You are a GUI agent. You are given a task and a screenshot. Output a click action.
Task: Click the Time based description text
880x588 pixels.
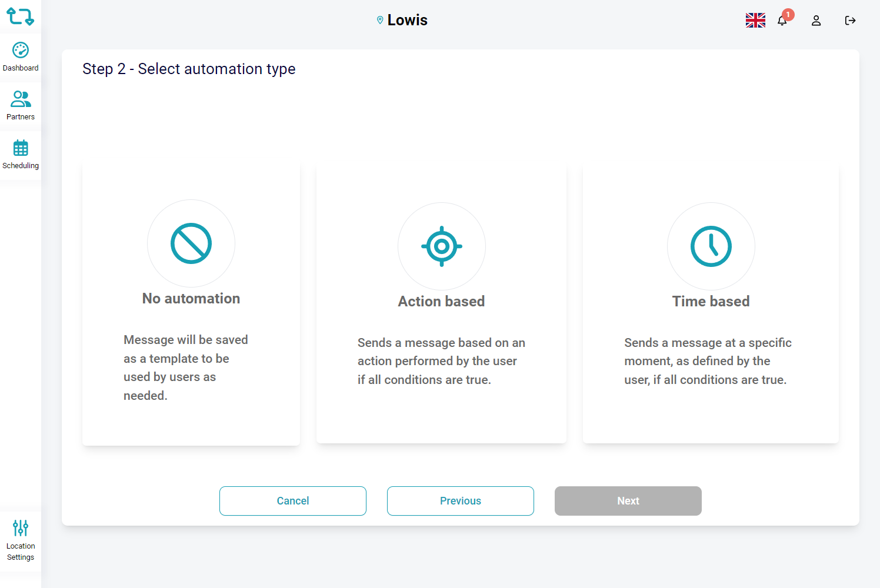pyautogui.click(x=708, y=361)
